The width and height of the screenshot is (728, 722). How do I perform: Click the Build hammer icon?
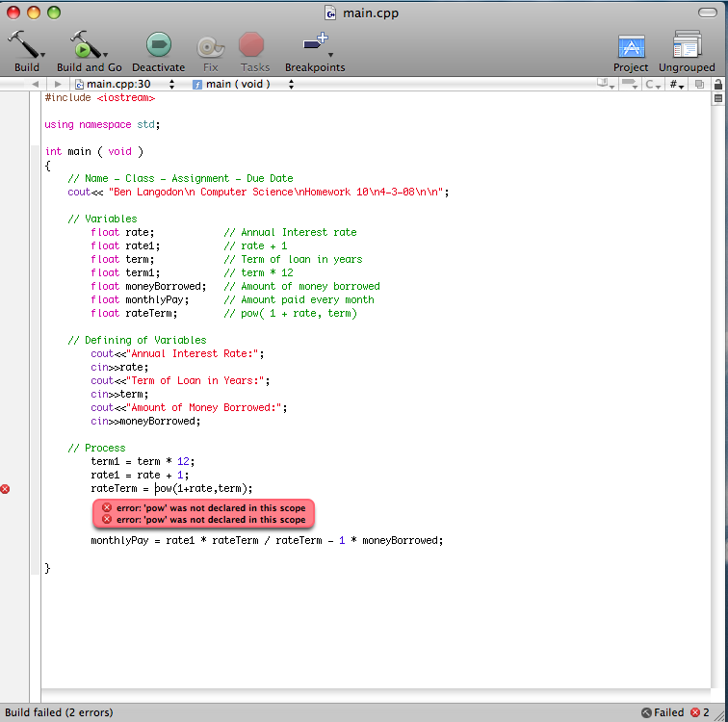(x=25, y=44)
